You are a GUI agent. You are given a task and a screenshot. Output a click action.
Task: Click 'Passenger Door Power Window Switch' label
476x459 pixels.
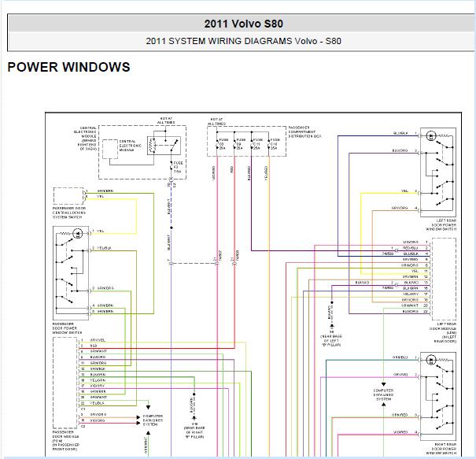(67, 328)
